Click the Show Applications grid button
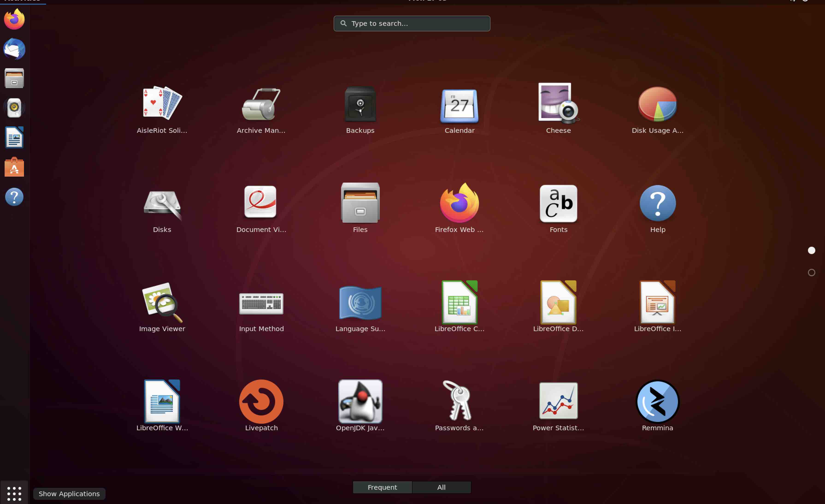Screen dimensions: 825x504 14,493
